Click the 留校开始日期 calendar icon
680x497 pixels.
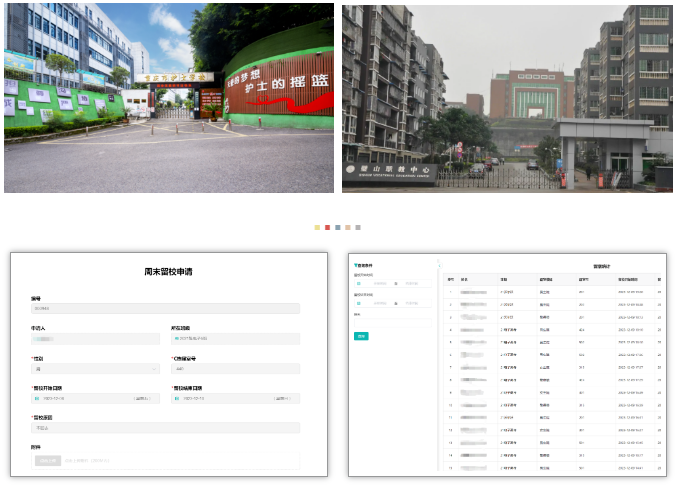(37, 398)
